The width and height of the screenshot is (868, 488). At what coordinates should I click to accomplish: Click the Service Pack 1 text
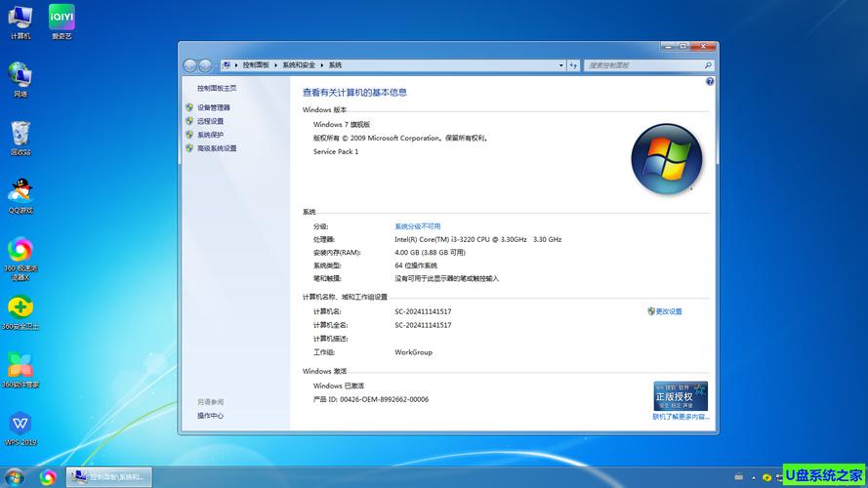(336, 151)
